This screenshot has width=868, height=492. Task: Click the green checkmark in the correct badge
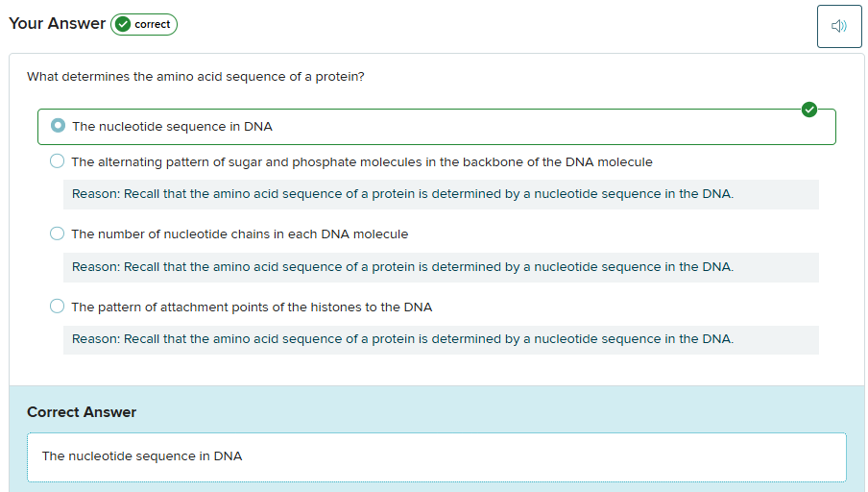point(123,25)
